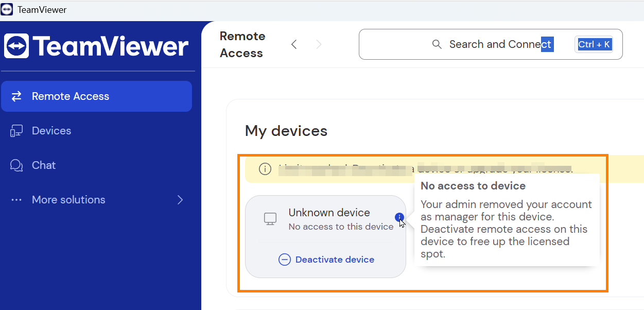644x310 pixels.
Task: Click the More solutions ellipsis icon
Action: click(16, 200)
